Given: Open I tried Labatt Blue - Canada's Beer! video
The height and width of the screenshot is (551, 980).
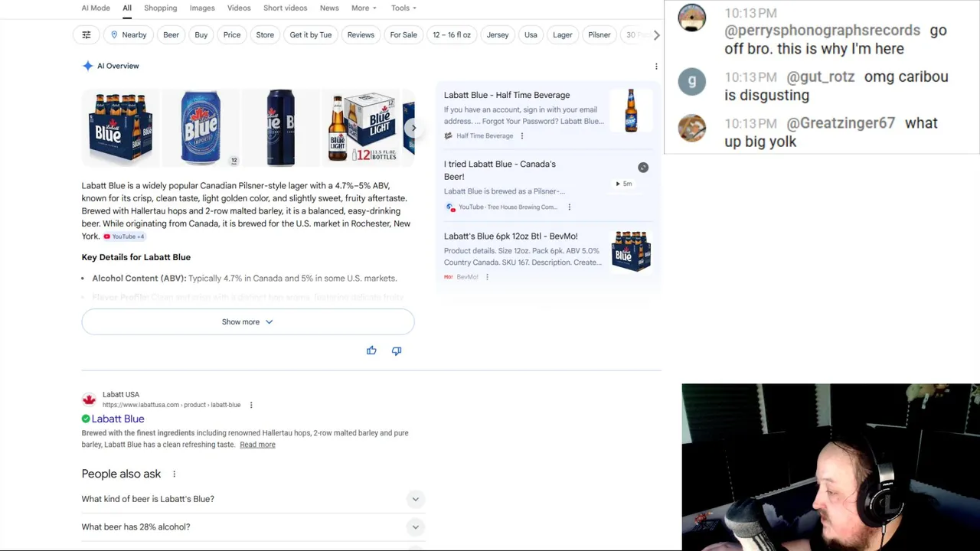Looking at the screenshot, I should 500,170.
